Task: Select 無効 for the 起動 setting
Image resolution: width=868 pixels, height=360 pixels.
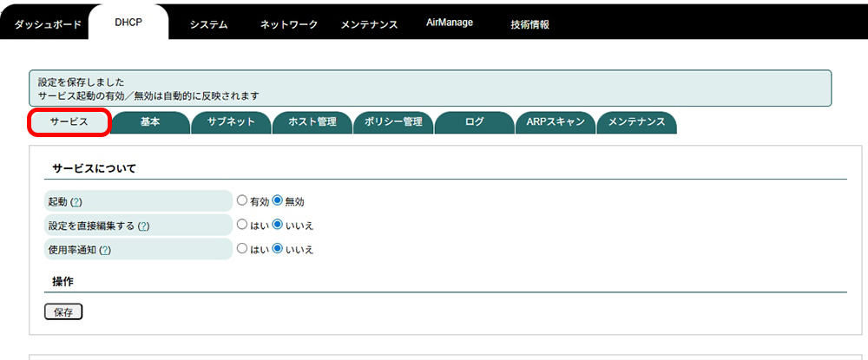Action: (278, 201)
